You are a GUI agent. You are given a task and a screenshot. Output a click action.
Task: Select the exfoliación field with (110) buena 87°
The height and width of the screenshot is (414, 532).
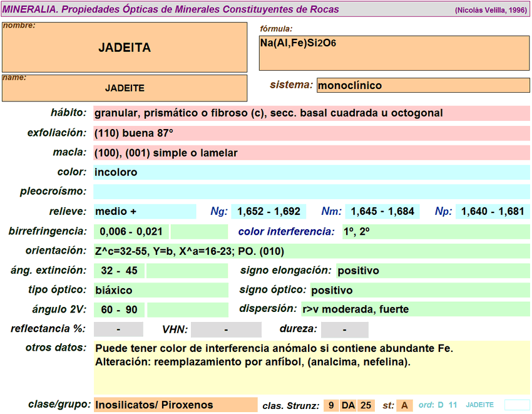[312, 133]
